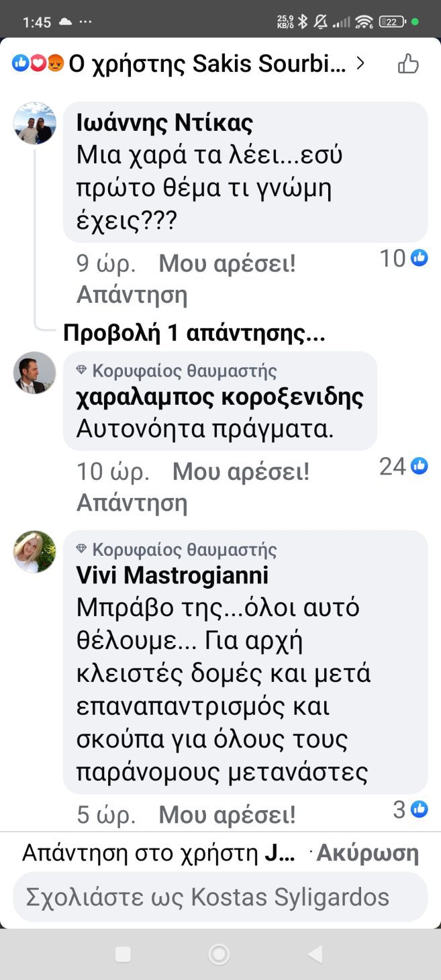Viewport: 441px width, 980px height.
Task: Like Vivi Mastrogianni's comment
Action: (227, 815)
